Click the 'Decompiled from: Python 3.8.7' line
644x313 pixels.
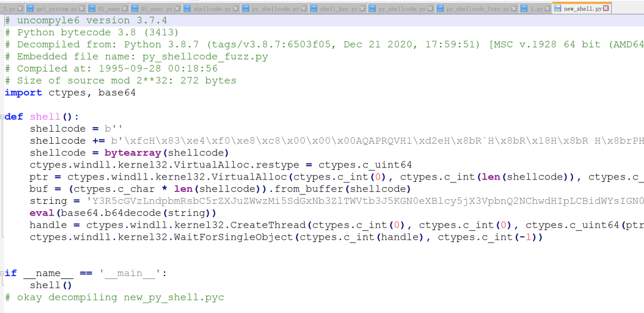(x=324, y=44)
